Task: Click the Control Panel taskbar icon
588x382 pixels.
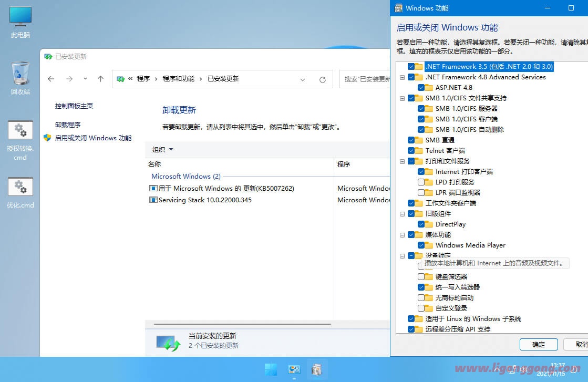Action: pos(294,369)
